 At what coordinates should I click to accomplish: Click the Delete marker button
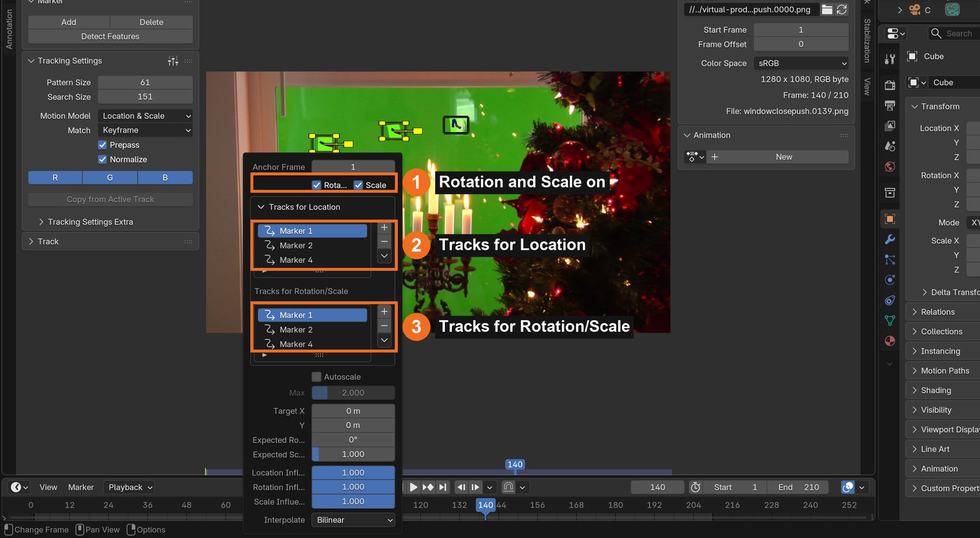click(152, 22)
